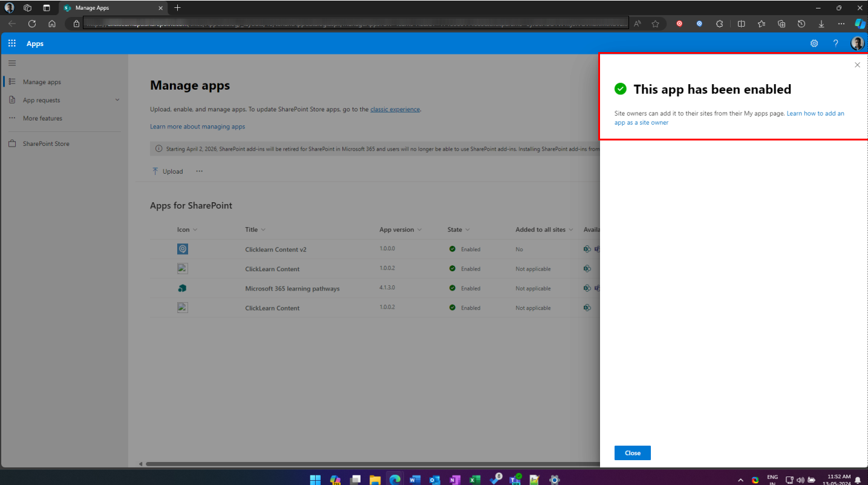
Task: Open Edge 'Settings and more' menu
Action: click(841, 24)
